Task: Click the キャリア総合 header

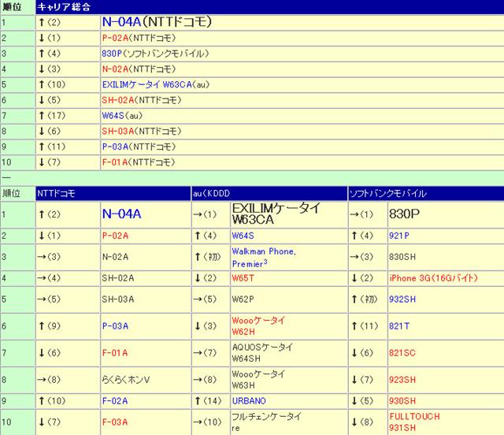Action: (64, 7)
